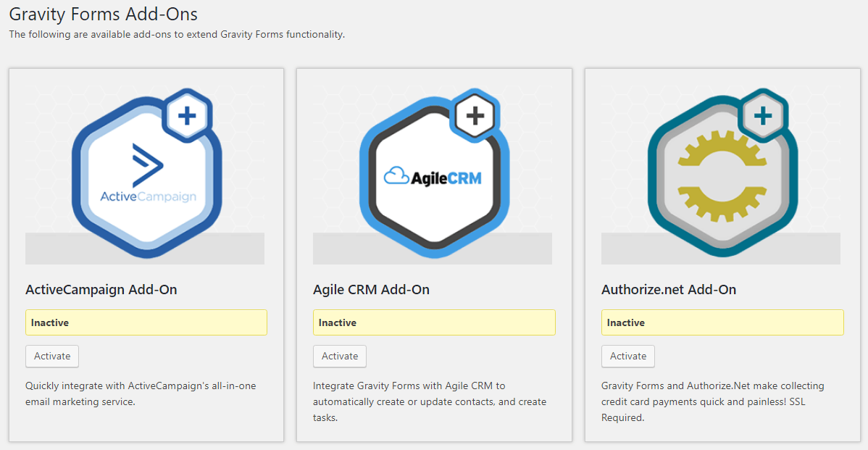The width and height of the screenshot is (868, 450).
Task: Activate the Authorize.net Add-On
Action: coord(628,357)
